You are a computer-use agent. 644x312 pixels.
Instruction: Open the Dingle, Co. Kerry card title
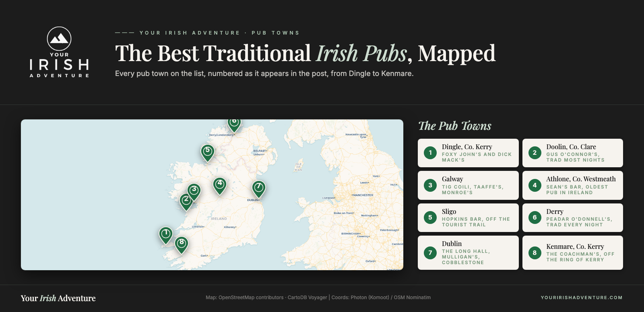coord(467,147)
